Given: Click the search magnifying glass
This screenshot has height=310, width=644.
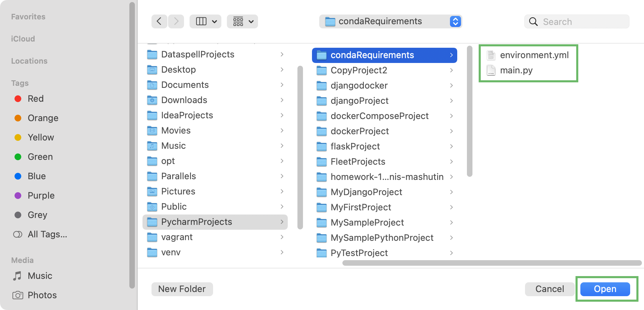Looking at the screenshot, I should point(533,21).
